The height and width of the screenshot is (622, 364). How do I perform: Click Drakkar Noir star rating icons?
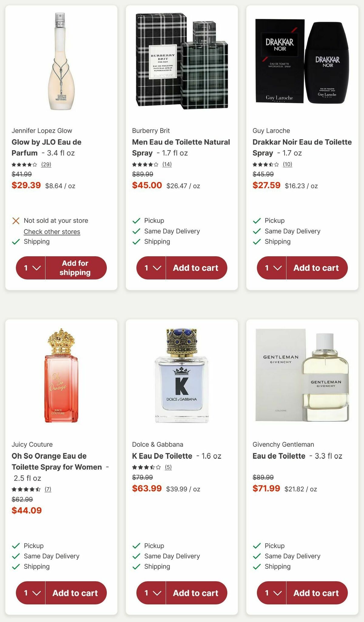266,165
